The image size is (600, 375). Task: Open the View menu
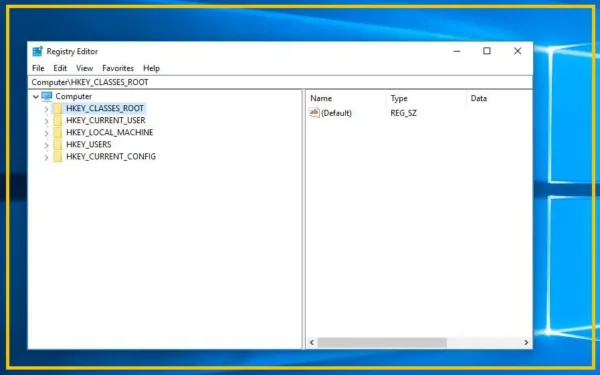pos(84,68)
